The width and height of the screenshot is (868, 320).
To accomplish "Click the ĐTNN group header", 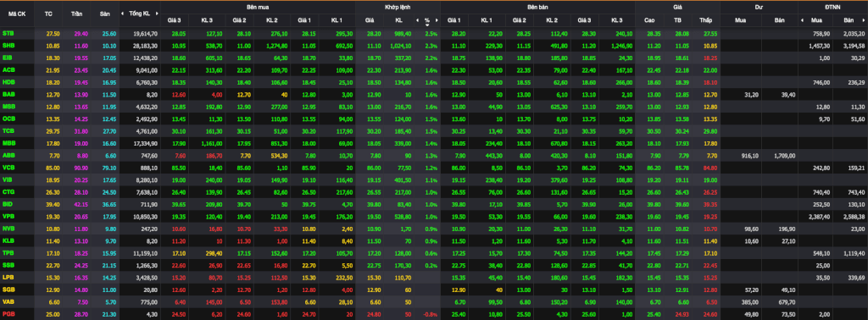I will coord(832,6).
